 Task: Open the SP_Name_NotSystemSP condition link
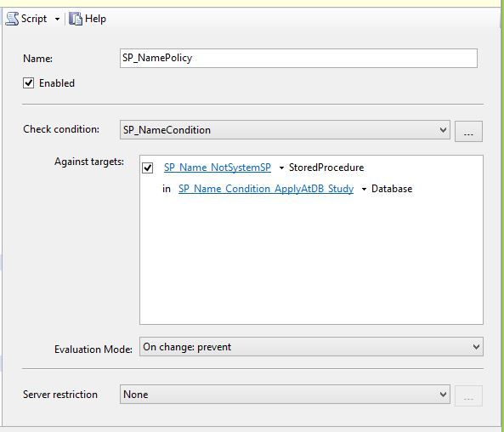coord(218,168)
